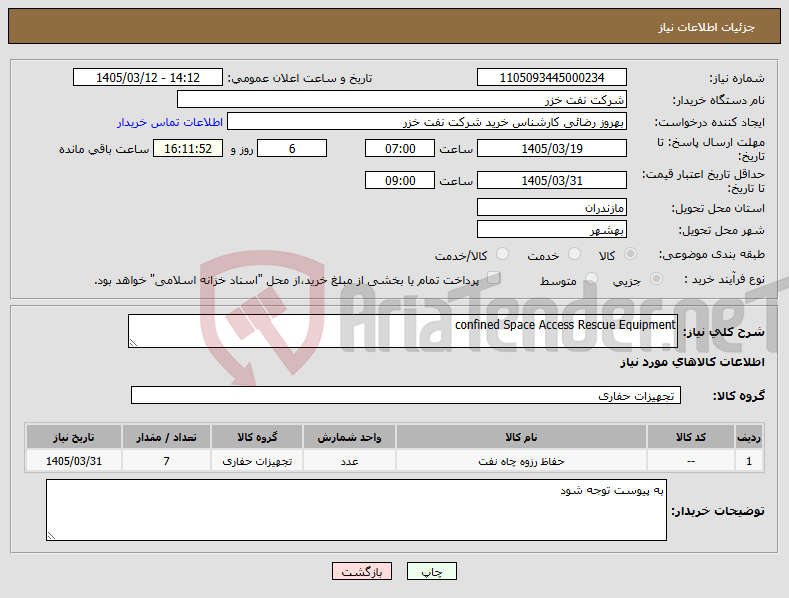Click the price validity hour field 09:00
The image size is (789, 598).
click(x=400, y=180)
